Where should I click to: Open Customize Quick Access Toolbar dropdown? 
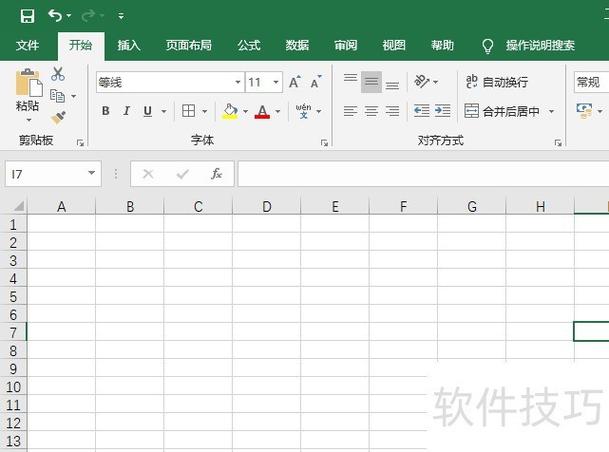point(121,16)
